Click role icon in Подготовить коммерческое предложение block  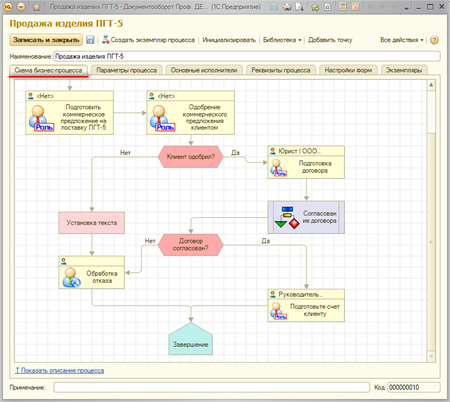pos(41,118)
